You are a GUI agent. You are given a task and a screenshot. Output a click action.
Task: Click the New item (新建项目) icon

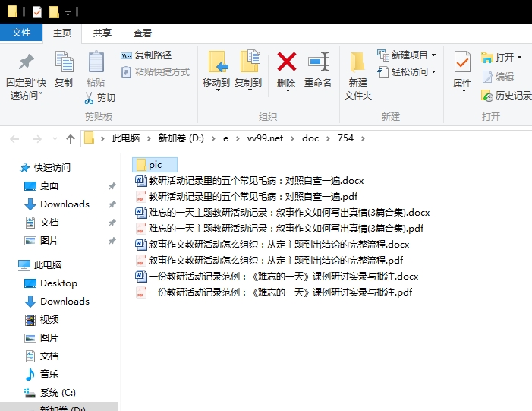tap(383, 55)
